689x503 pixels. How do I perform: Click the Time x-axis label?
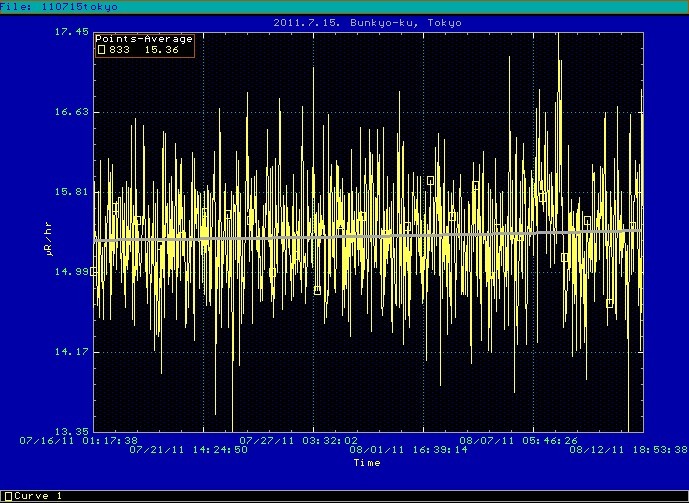pyautogui.click(x=366, y=462)
